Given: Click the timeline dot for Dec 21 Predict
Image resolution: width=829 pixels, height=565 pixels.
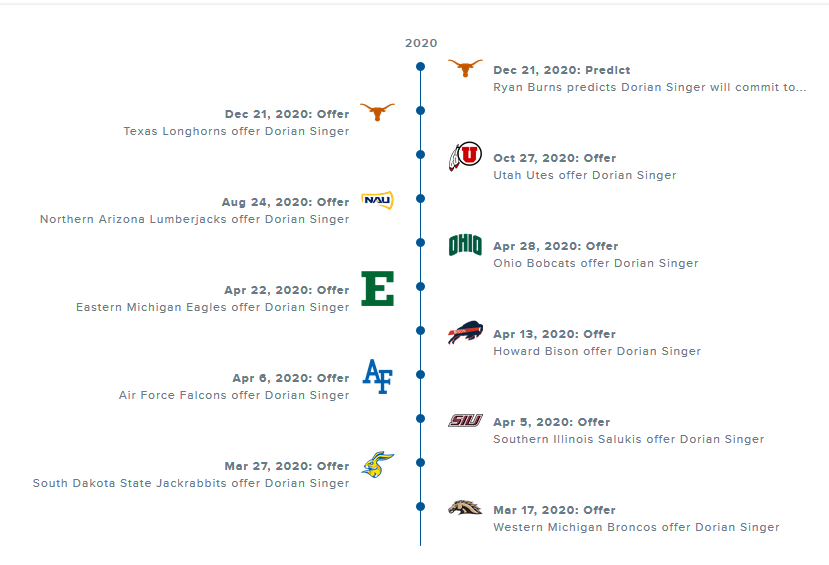Looking at the screenshot, I should pos(421,67).
